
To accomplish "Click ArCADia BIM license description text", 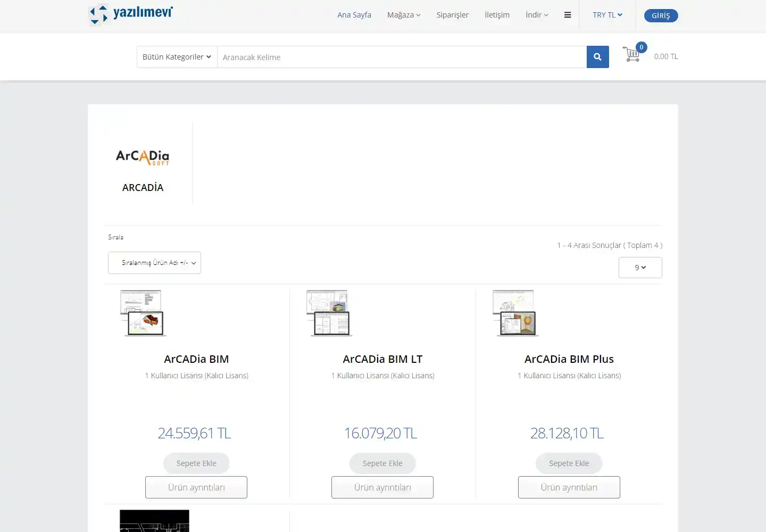I will pyautogui.click(x=196, y=376).
